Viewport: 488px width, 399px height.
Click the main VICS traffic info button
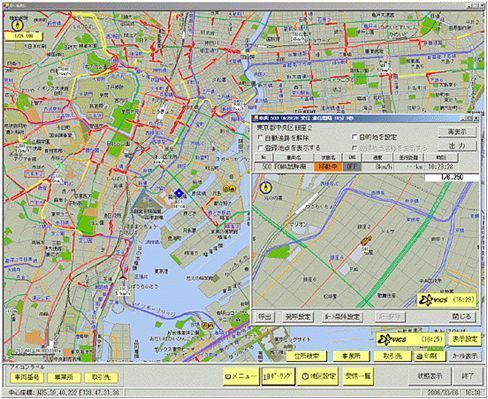pos(411,339)
